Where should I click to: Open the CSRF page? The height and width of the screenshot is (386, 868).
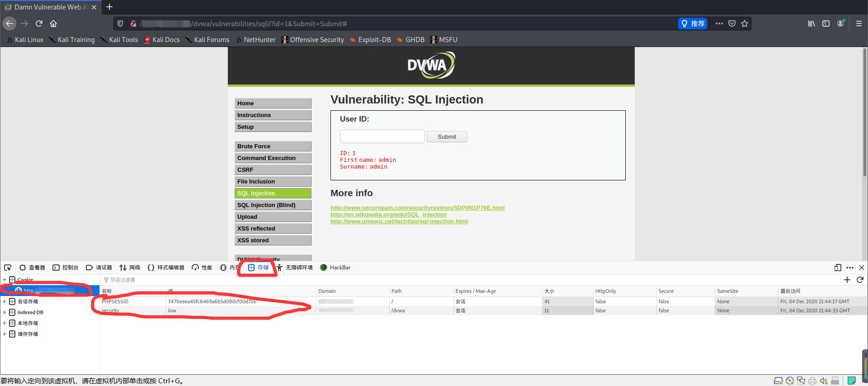click(273, 170)
